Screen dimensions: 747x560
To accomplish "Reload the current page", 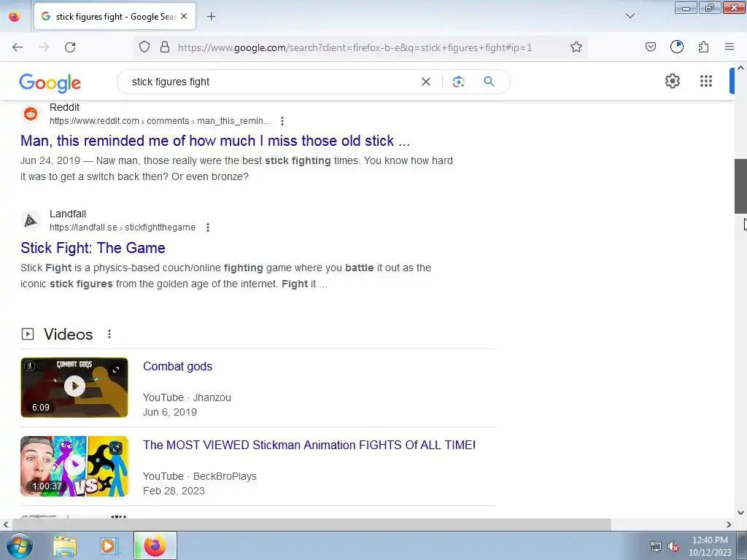I will [70, 47].
